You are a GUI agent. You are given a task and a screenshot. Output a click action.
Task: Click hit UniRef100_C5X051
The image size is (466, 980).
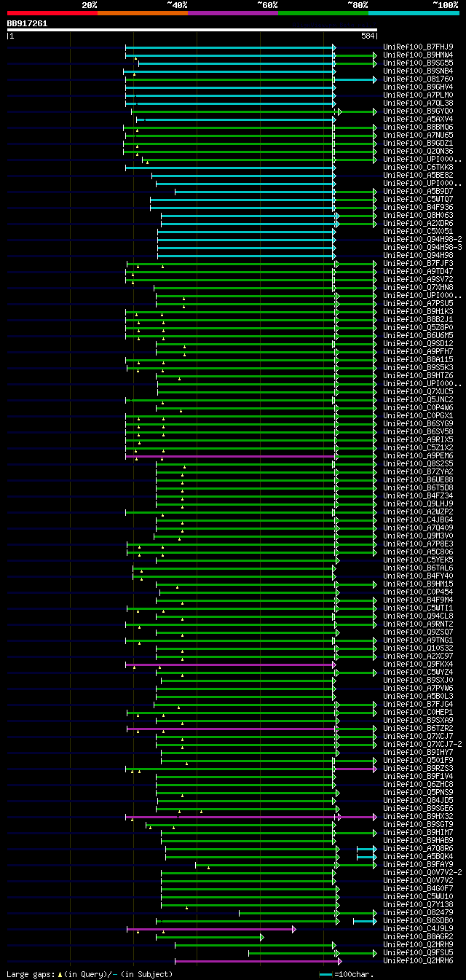[418, 231]
